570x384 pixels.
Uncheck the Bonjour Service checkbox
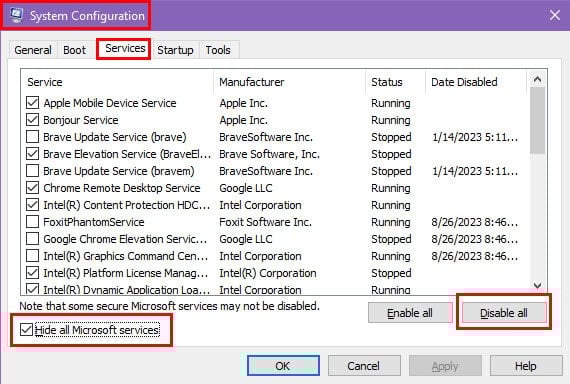click(x=32, y=120)
